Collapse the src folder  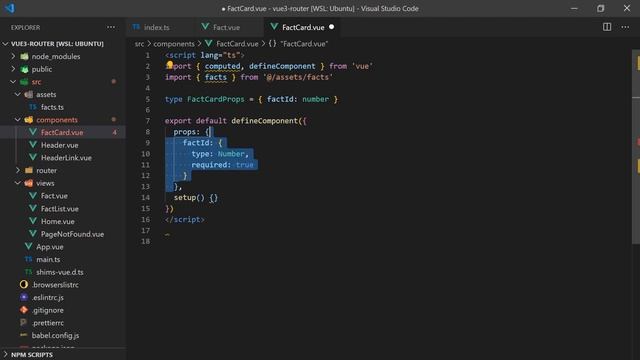[x=13, y=82]
